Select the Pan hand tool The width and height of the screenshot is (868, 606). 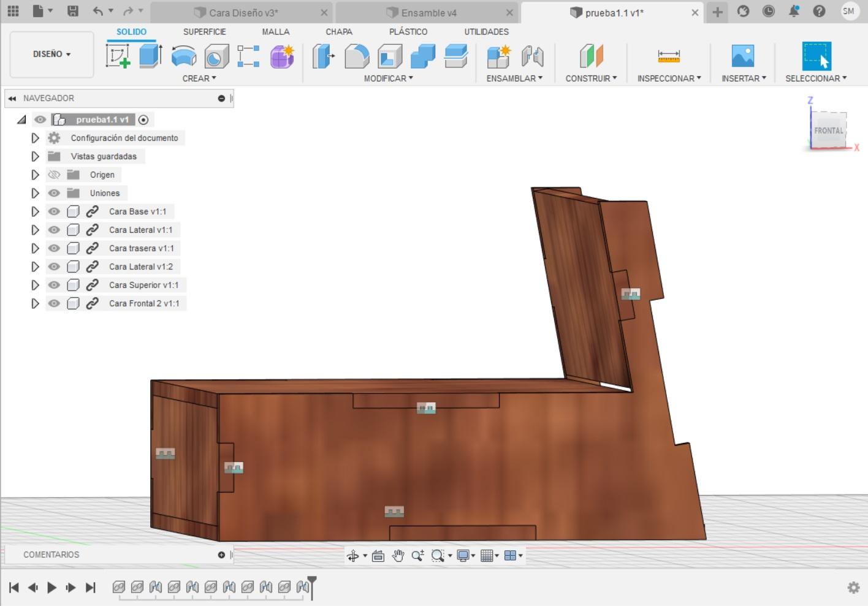click(398, 556)
